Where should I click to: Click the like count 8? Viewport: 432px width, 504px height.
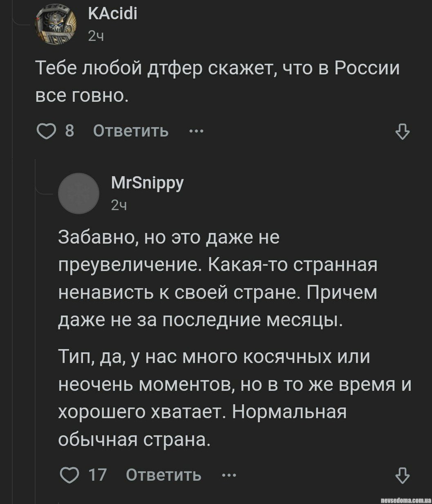click(x=69, y=132)
